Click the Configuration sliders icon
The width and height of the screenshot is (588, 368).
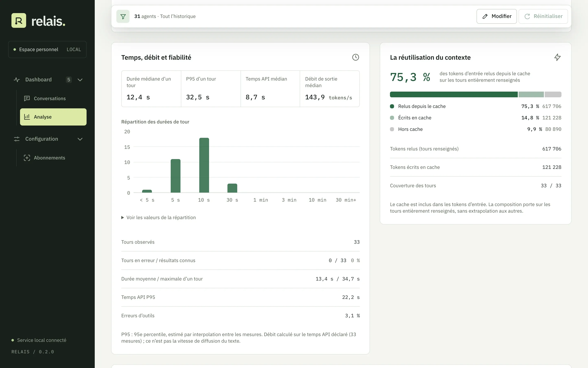point(17,139)
